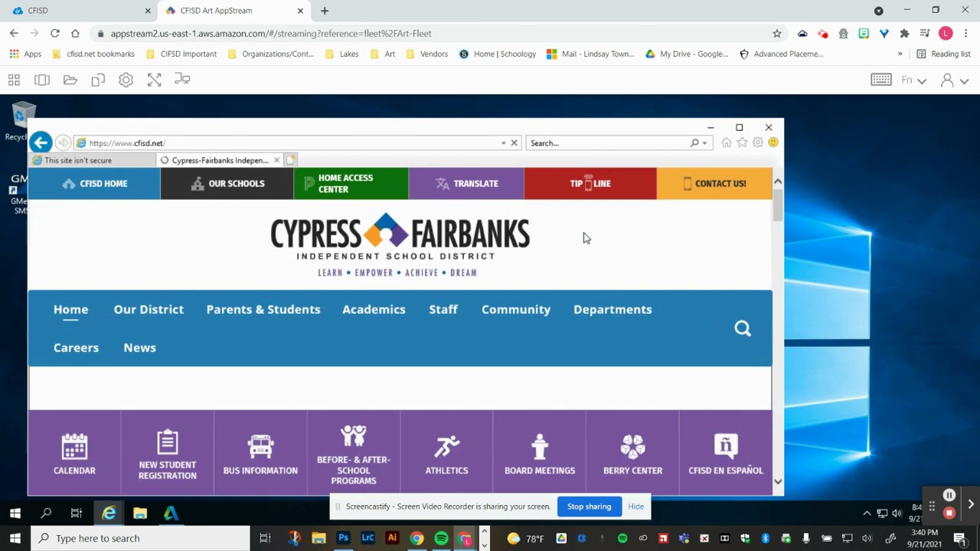Open the Our District menu
This screenshot has width=980, height=551.
pyautogui.click(x=149, y=309)
